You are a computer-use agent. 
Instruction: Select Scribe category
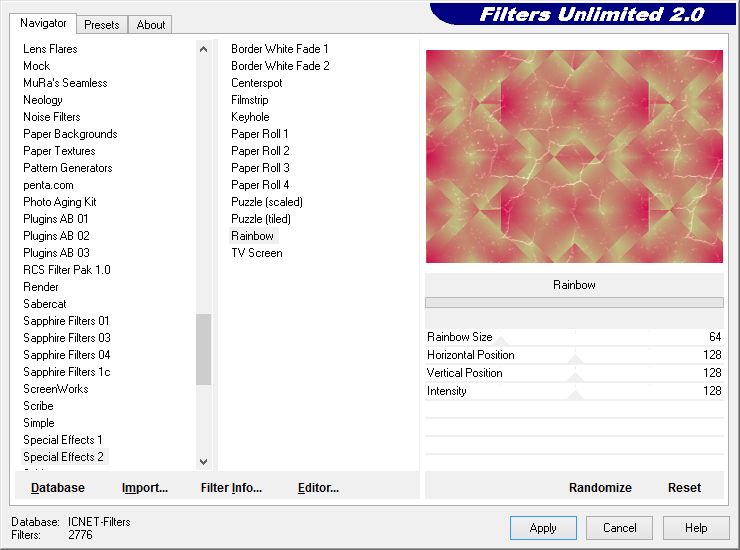click(x=38, y=406)
